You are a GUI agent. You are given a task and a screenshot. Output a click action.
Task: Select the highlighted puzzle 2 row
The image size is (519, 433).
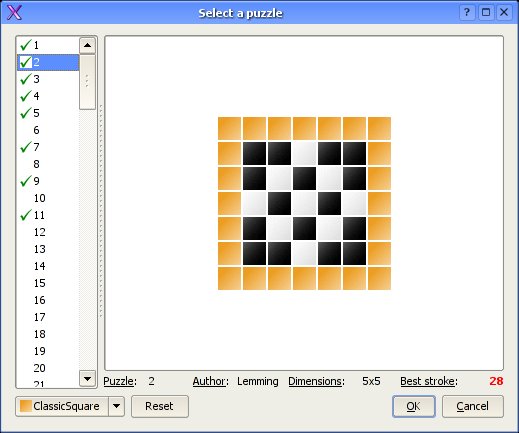coord(48,62)
